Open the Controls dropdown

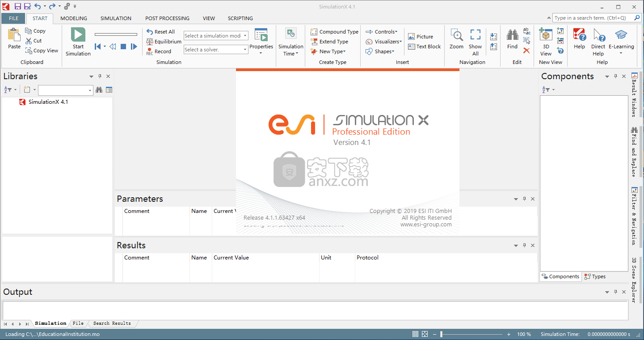pos(381,32)
